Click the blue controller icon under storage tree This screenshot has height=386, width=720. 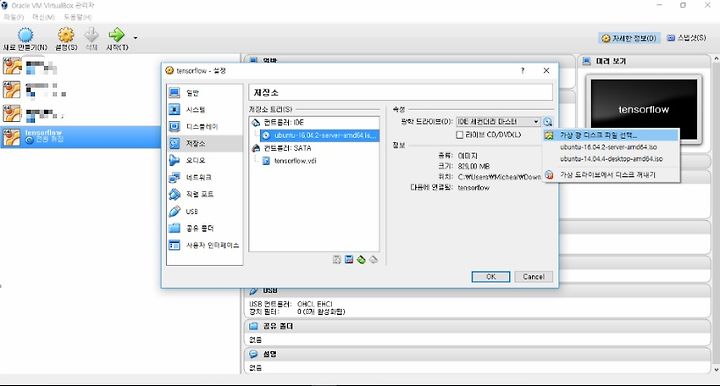349,260
